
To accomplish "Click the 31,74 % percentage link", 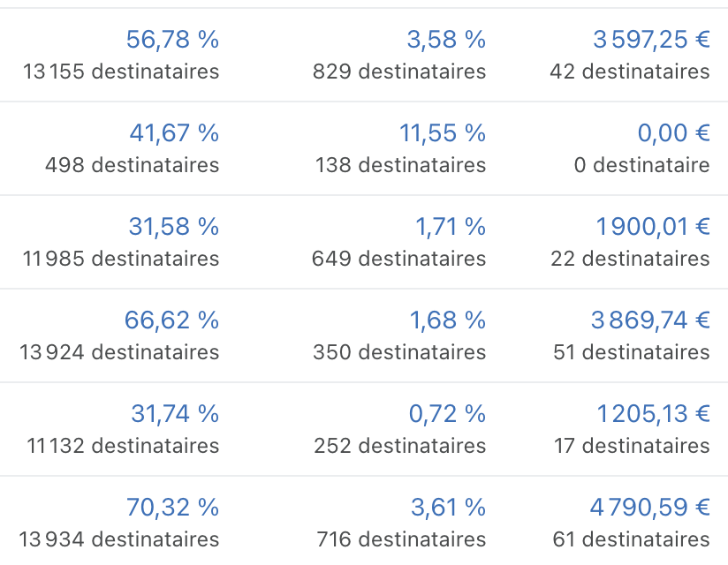I will [174, 414].
